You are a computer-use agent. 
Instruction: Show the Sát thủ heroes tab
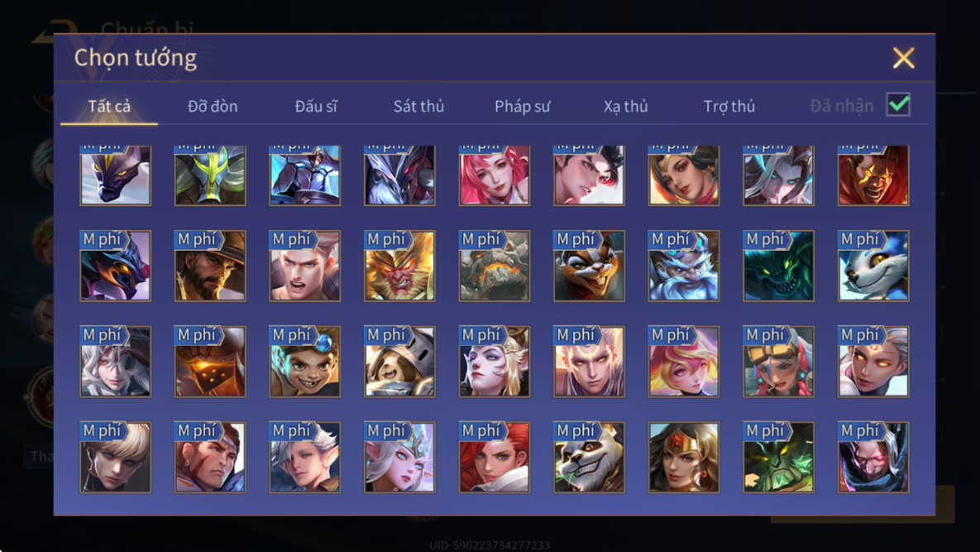[x=418, y=106]
